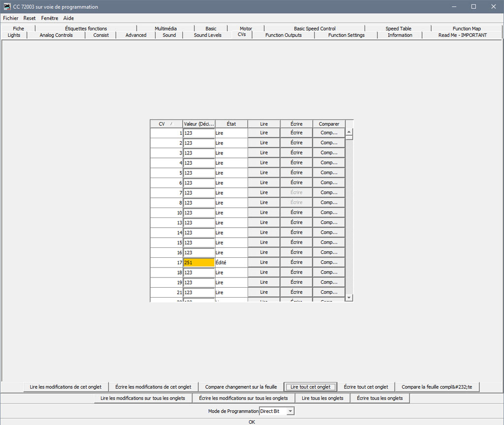The height and width of the screenshot is (425, 504).
Task: Click the Lire button for CV 13
Action: click(264, 222)
